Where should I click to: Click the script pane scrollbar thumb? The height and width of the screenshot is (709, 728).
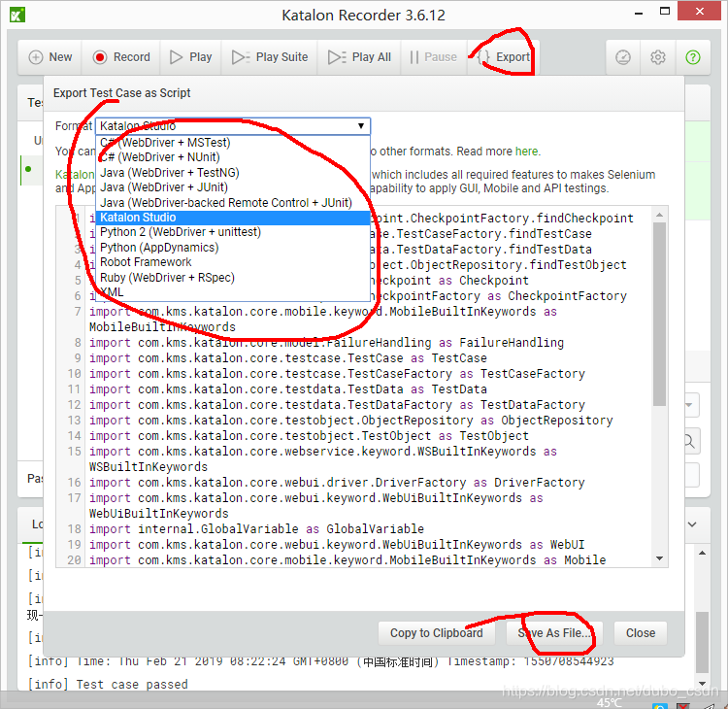tap(659, 314)
